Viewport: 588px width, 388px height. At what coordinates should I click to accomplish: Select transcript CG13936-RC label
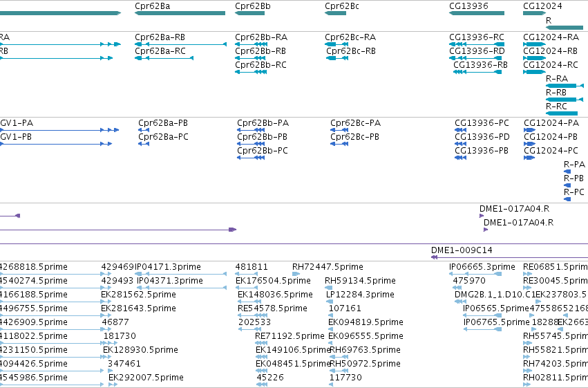pos(477,37)
